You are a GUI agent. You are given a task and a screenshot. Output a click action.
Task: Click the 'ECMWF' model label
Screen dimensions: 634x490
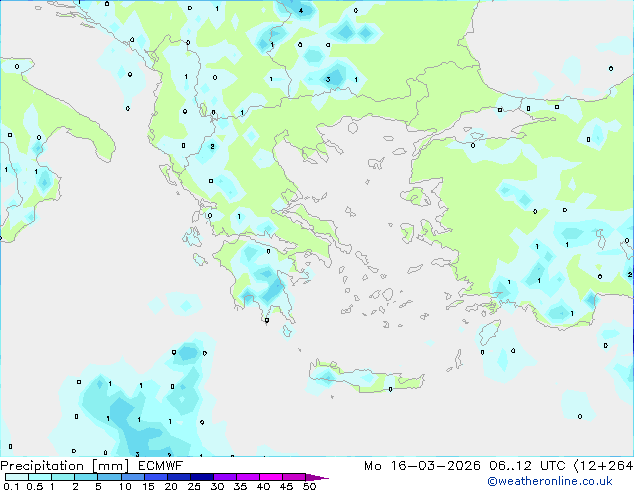tap(161, 466)
